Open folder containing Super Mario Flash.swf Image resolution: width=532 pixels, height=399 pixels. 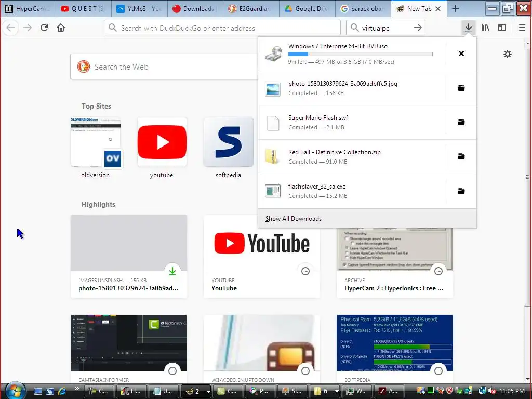(461, 122)
